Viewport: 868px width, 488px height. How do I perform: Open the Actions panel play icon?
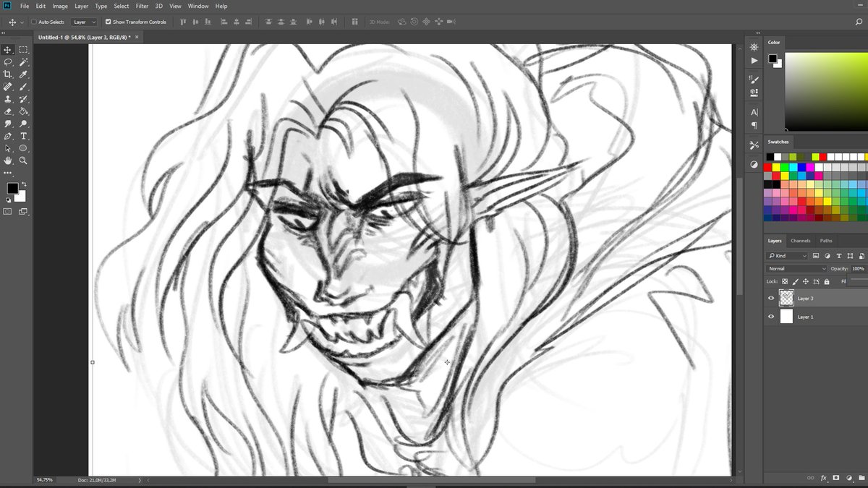[754, 61]
